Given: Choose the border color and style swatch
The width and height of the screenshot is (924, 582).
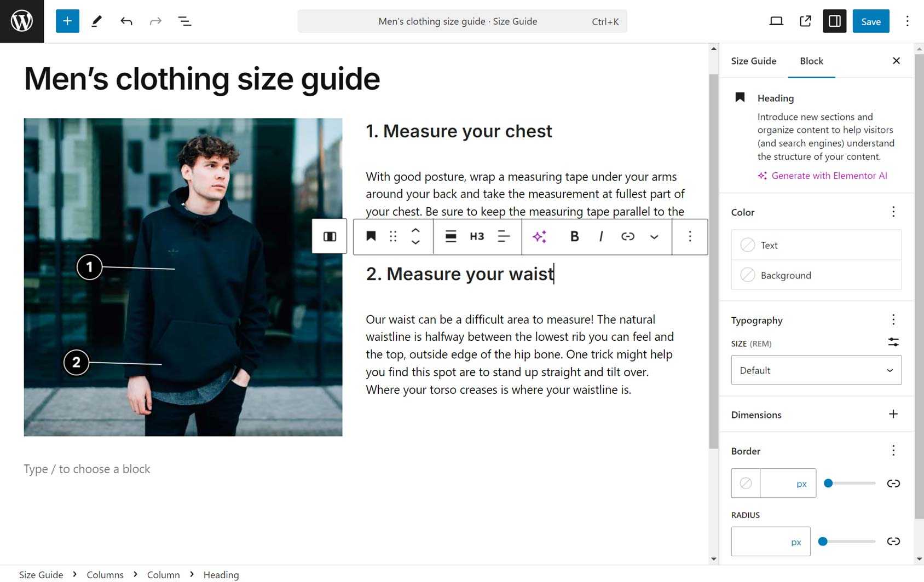Looking at the screenshot, I should coord(746,483).
